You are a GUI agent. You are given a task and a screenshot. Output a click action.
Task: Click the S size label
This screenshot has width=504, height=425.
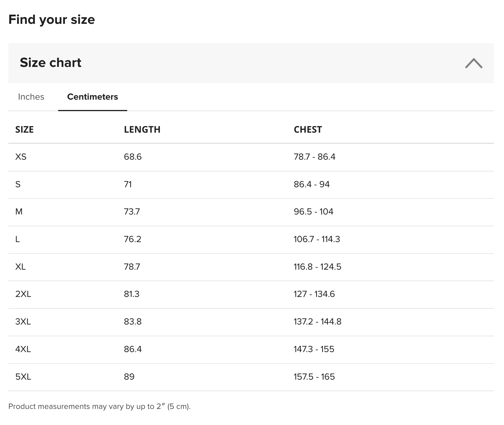[x=18, y=184]
